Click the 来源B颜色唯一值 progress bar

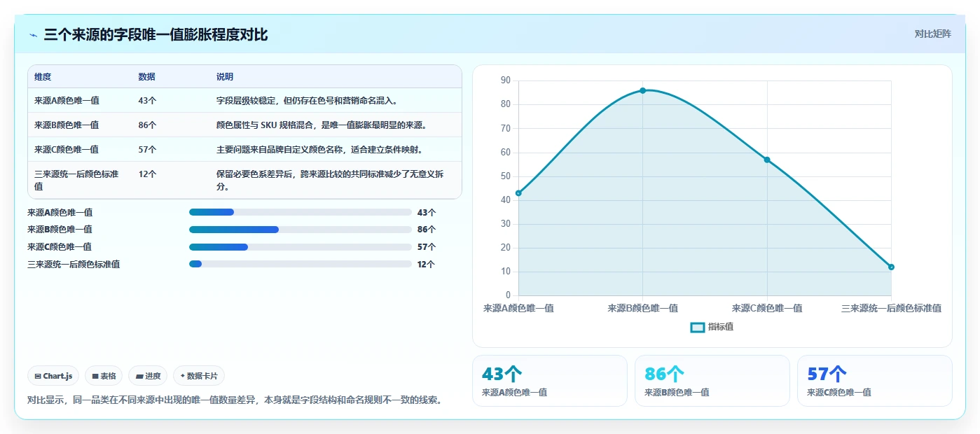pos(300,230)
